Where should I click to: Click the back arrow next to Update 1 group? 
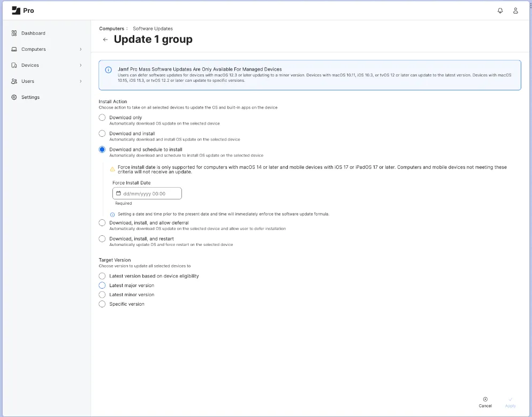[105, 39]
